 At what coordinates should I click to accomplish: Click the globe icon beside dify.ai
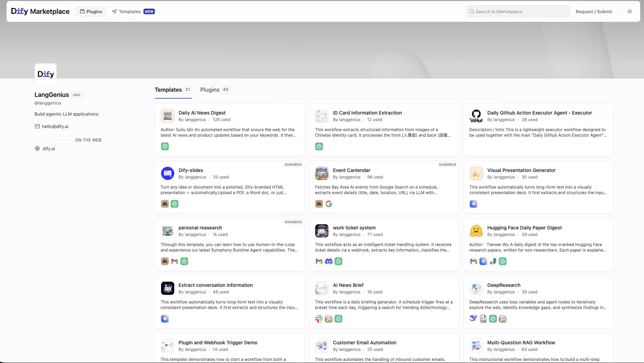point(37,148)
